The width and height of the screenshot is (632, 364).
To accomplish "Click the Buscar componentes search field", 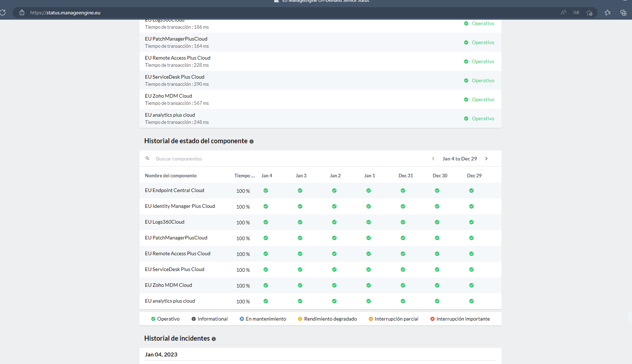I will tap(179, 159).
